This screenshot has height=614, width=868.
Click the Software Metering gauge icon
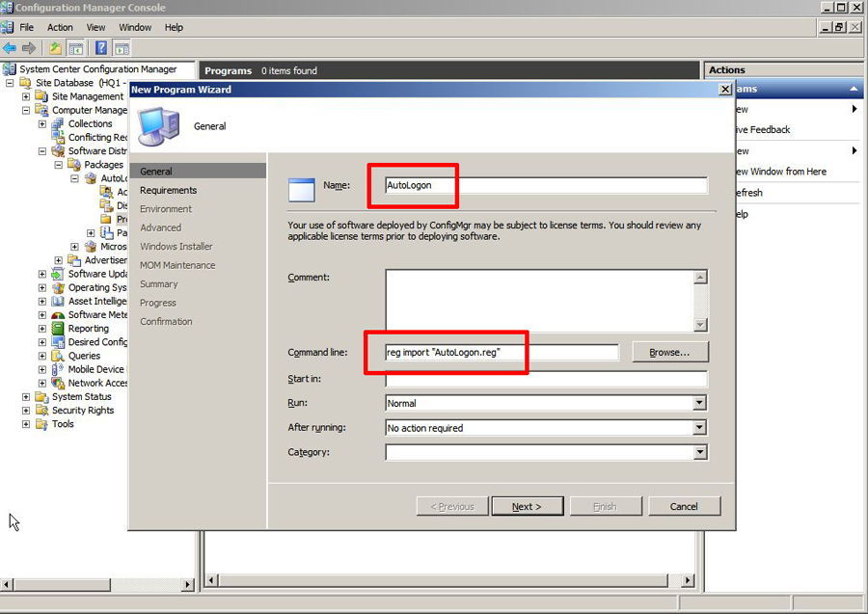coord(58,315)
